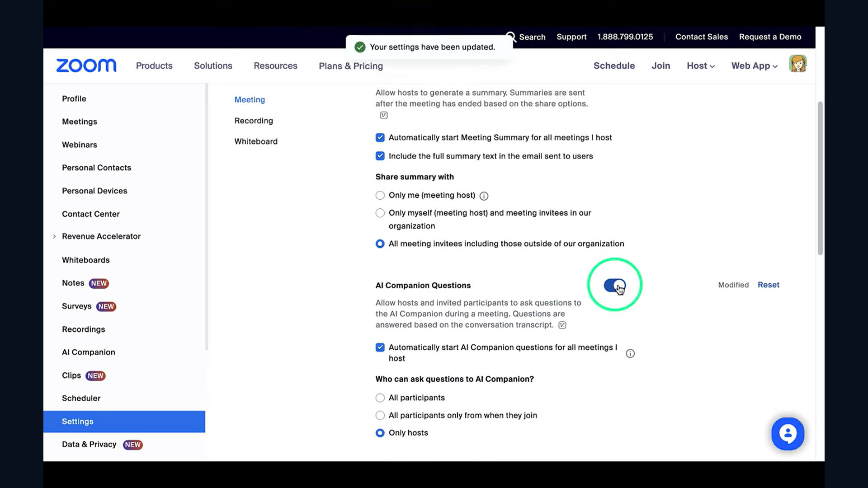Click info icon next to auto-start AI questions

(630, 353)
